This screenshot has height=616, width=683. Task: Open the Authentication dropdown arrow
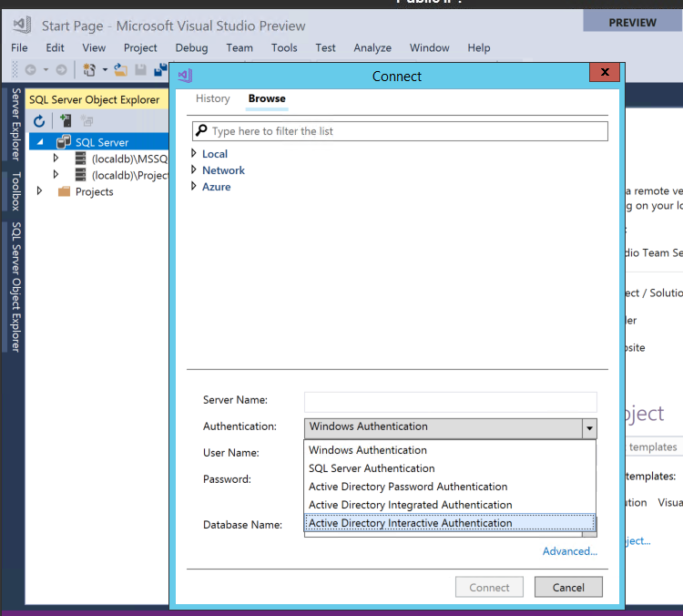click(589, 427)
